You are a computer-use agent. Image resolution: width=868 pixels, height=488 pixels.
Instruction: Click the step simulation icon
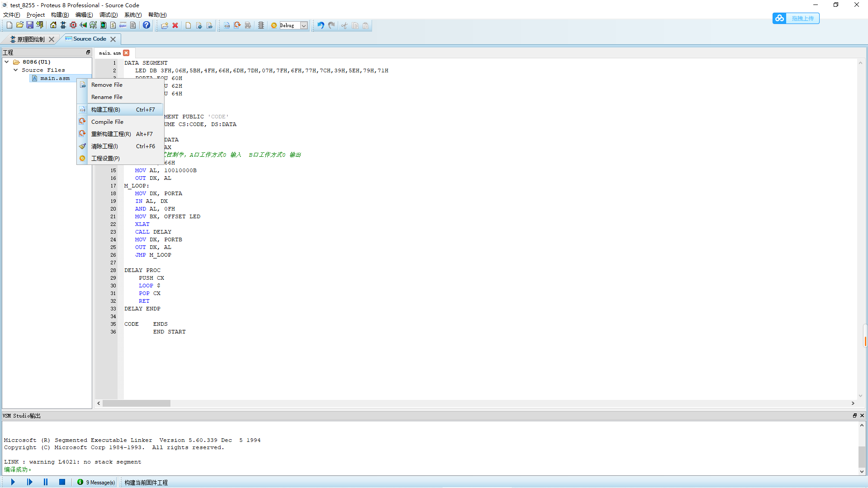click(29, 482)
